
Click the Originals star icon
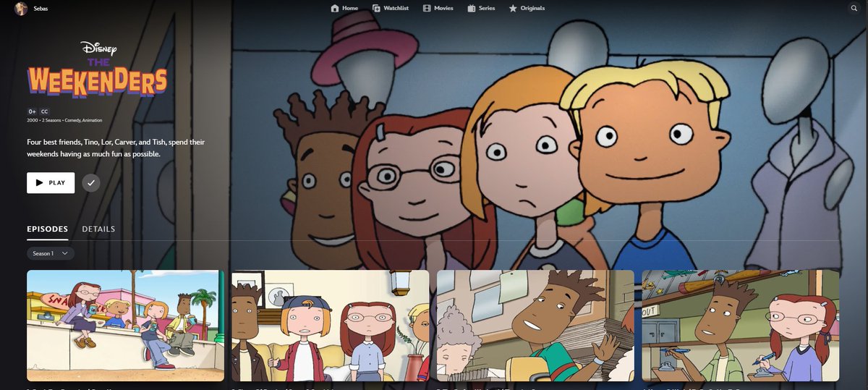click(513, 8)
